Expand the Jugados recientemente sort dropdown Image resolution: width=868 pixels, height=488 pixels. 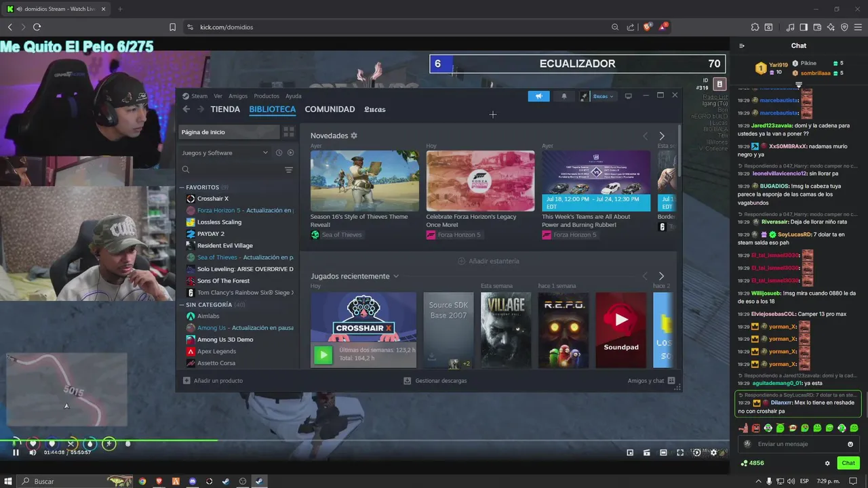click(396, 277)
